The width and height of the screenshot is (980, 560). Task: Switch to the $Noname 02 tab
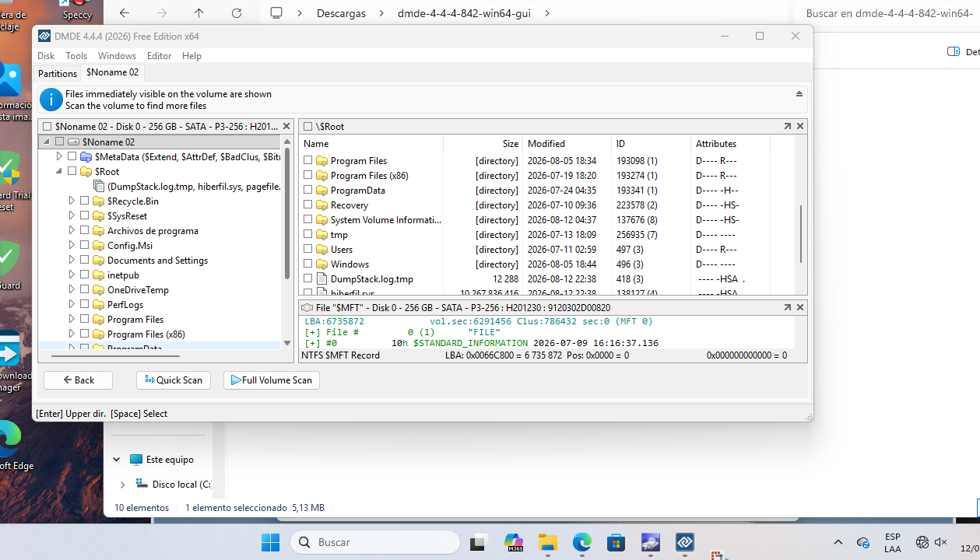coord(112,72)
